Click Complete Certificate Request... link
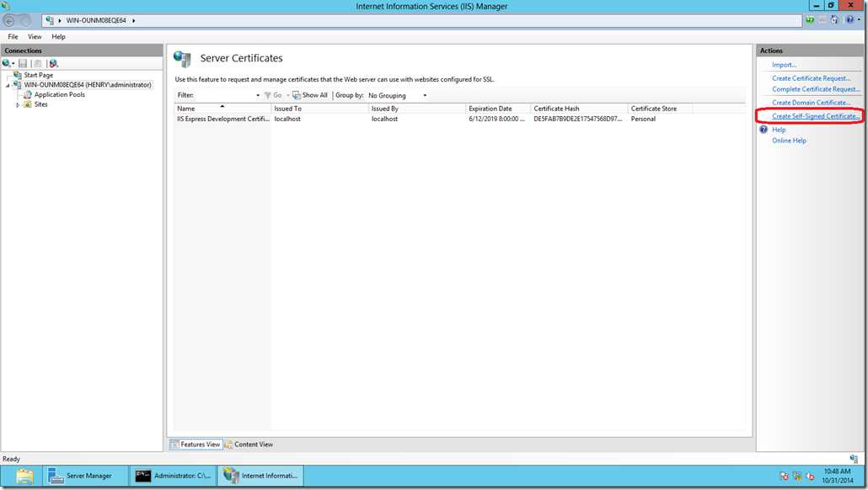 tap(816, 89)
